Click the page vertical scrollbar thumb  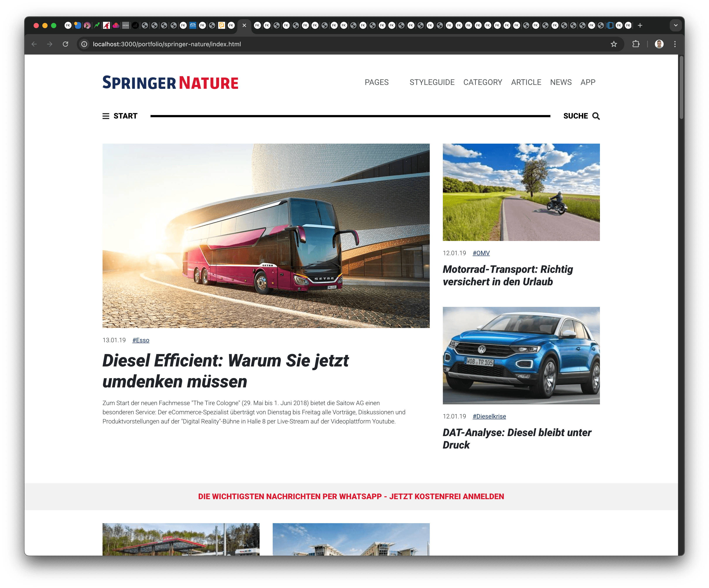click(x=681, y=88)
